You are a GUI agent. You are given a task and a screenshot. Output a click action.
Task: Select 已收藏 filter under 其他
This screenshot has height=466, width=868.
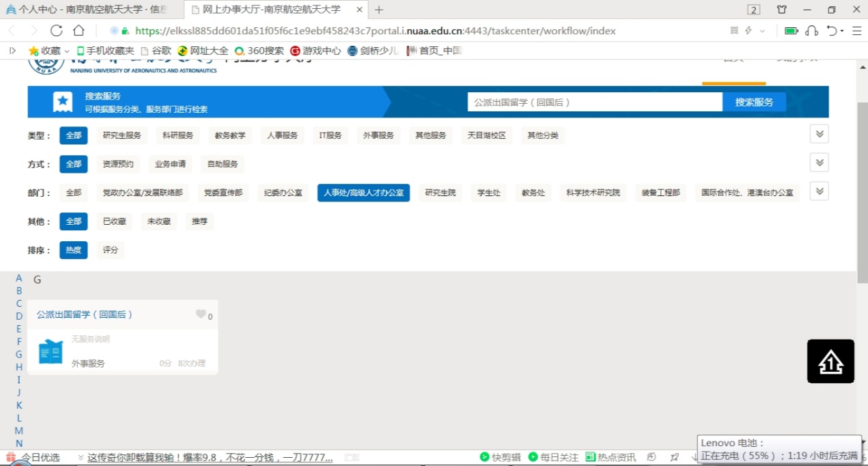(114, 221)
